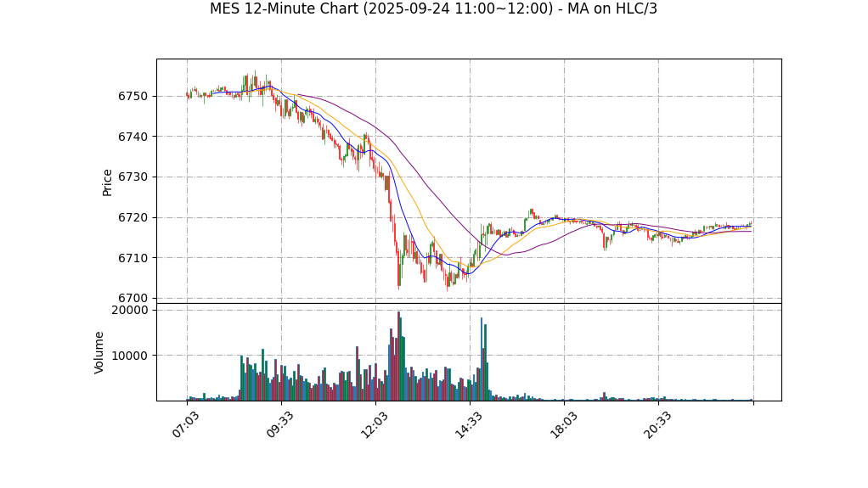The width and height of the screenshot is (868, 488).
Task: Click the 20000 volume axis label
Action: tap(130, 311)
